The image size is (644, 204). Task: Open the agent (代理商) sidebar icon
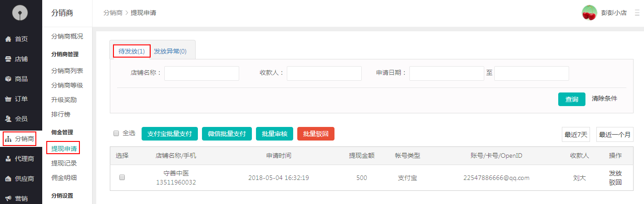[8, 159]
